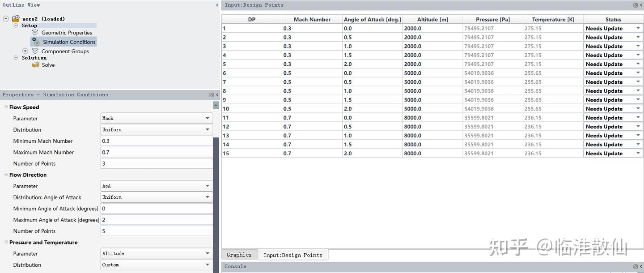
Task: Open Pressure Distribution dropdown showing Custom
Action: tap(157, 265)
